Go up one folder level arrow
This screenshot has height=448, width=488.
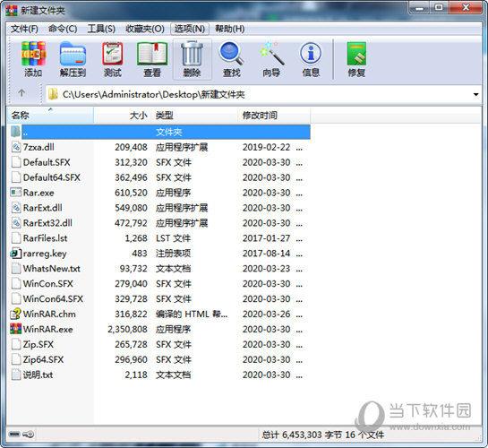click(21, 92)
